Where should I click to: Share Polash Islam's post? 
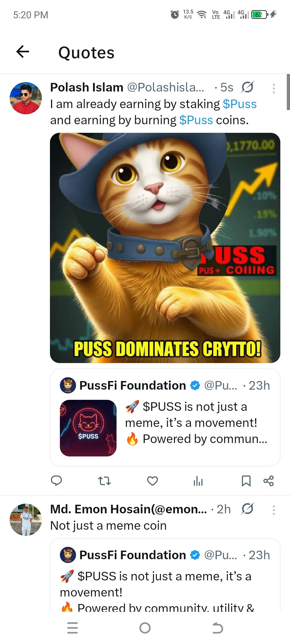pyautogui.click(x=269, y=481)
